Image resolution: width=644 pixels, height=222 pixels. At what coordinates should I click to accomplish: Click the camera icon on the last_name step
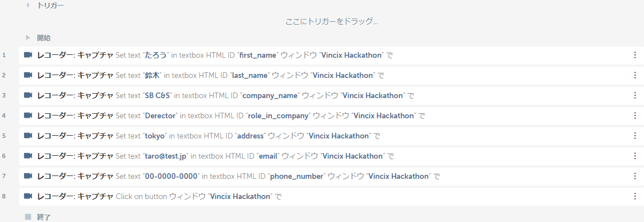pos(28,75)
